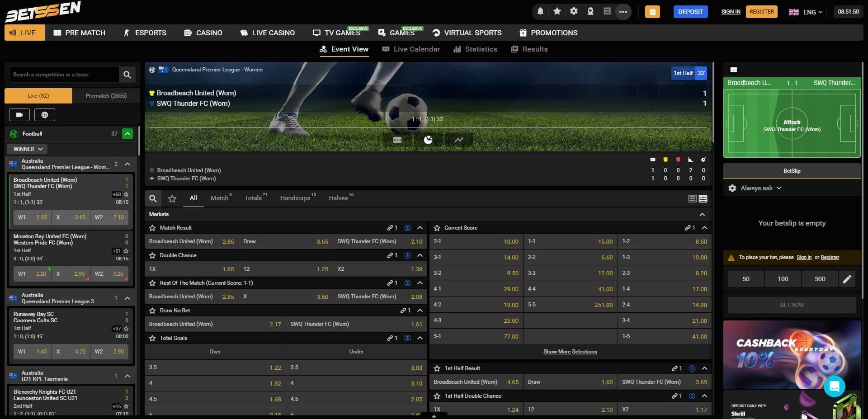Image resolution: width=868 pixels, height=419 pixels.
Task: Open match statistics pie chart icon
Action: pos(428,140)
